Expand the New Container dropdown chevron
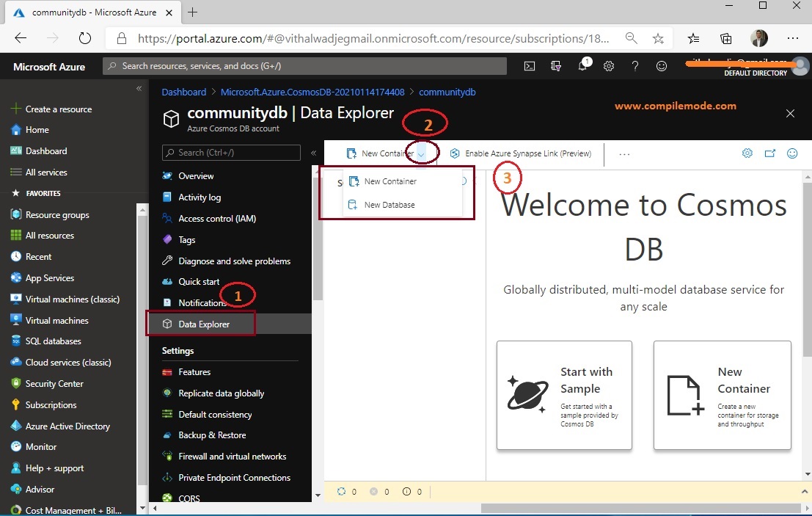 (422, 153)
